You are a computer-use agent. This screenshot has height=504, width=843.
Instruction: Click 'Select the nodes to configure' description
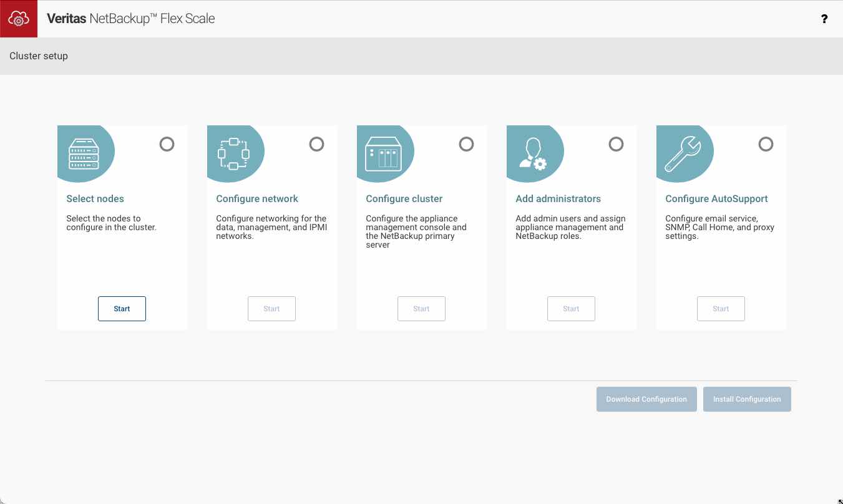tap(111, 223)
